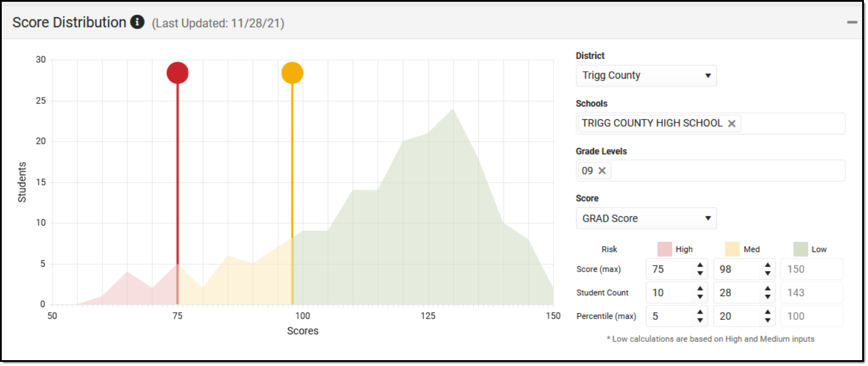The height and width of the screenshot is (366, 868).
Task: Click the Low risk green color swatch
Action: coord(800,249)
